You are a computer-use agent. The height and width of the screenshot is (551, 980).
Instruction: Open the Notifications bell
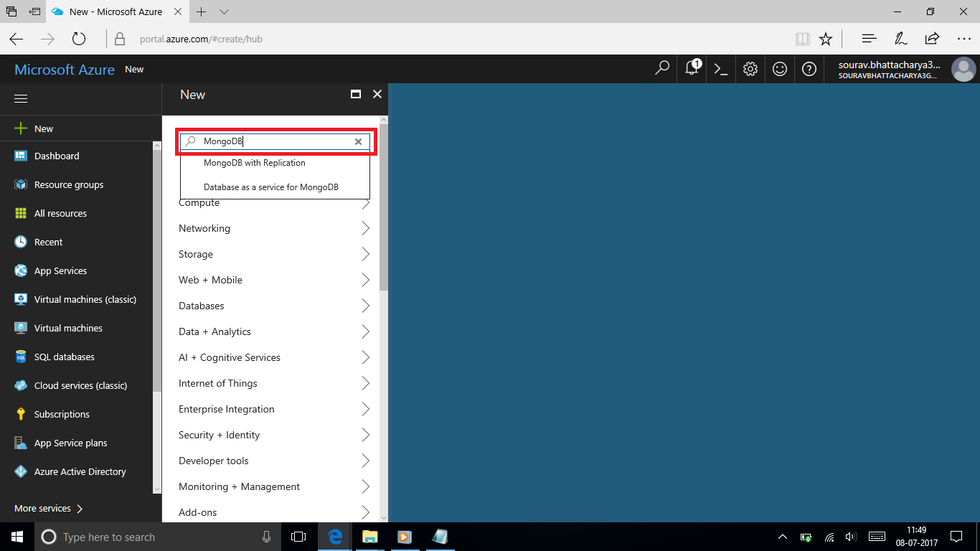(690, 68)
